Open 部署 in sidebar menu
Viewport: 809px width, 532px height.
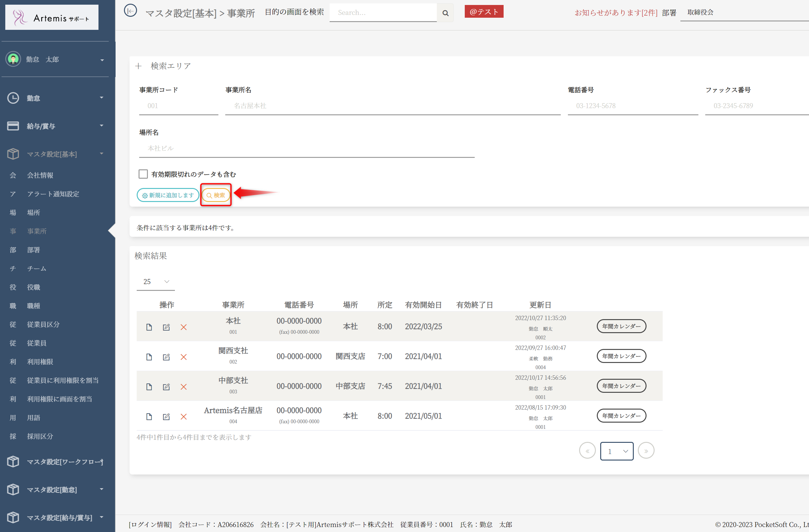(33, 250)
